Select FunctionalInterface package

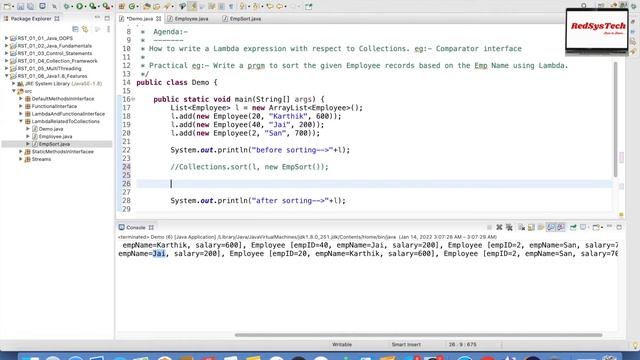pyautogui.click(x=54, y=106)
